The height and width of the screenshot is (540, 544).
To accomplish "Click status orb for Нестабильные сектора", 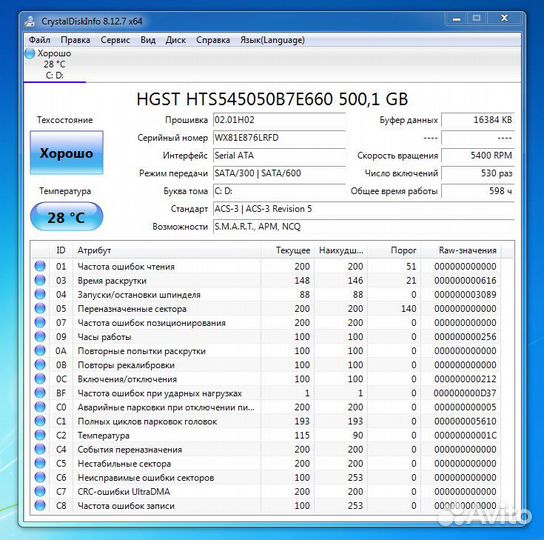I will pyautogui.click(x=40, y=463).
